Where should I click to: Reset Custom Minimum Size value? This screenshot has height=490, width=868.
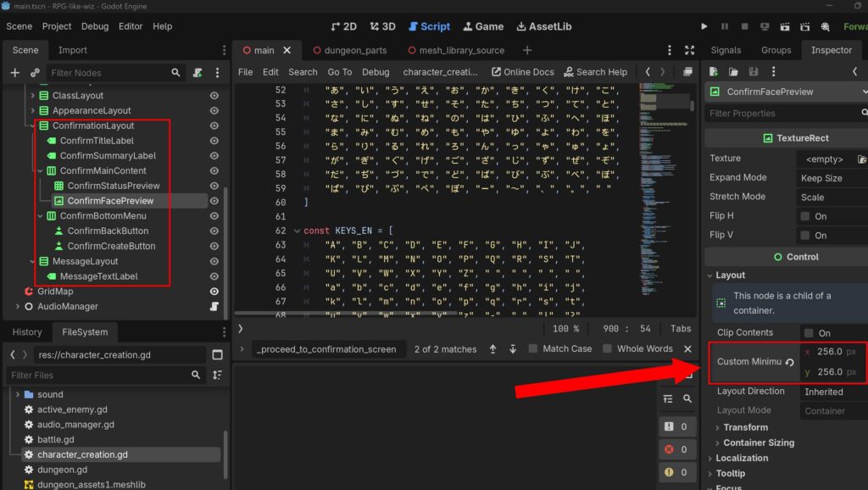coord(790,362)
